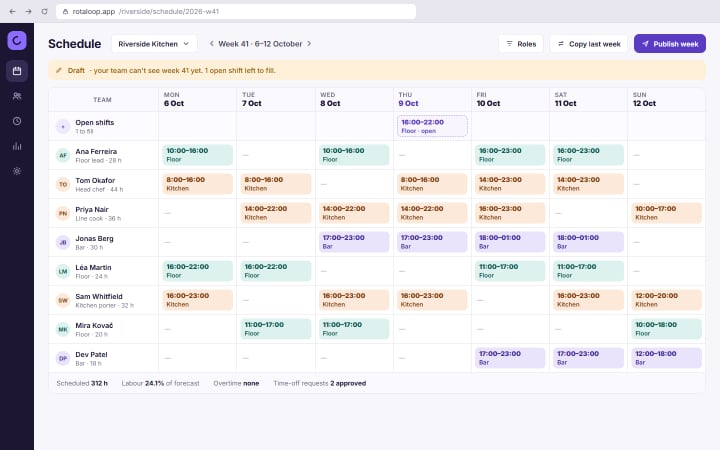
Task: Open the settings gear sidebar icon
Action: (x=17, y=171)
